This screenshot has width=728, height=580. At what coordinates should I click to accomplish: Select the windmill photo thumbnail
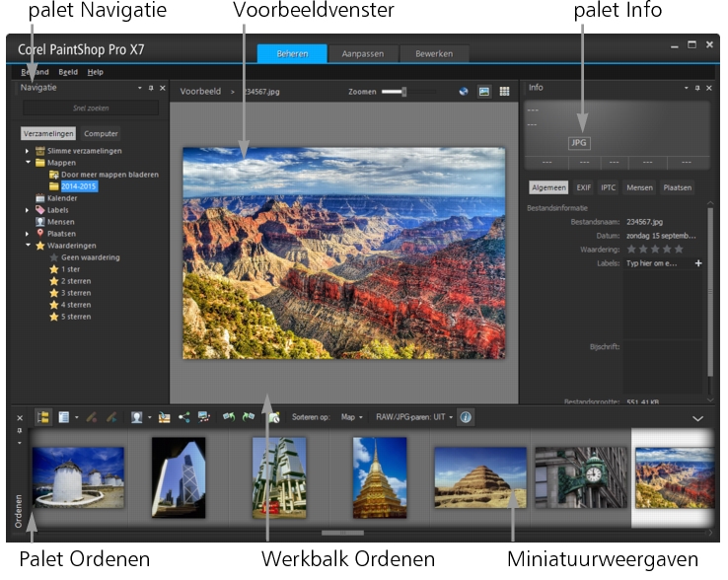[x=78, y=477]
